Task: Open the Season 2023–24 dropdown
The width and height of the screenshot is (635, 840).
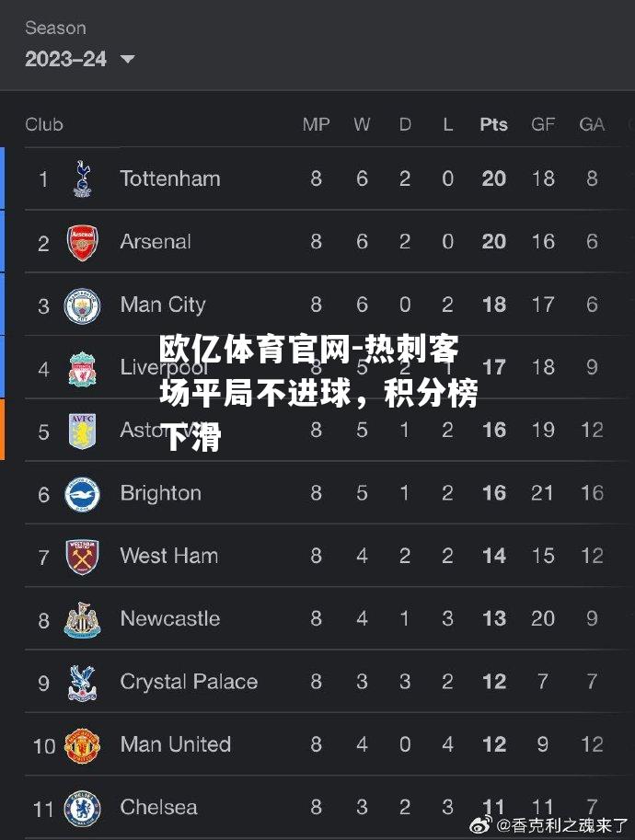Action: [79, 58]
